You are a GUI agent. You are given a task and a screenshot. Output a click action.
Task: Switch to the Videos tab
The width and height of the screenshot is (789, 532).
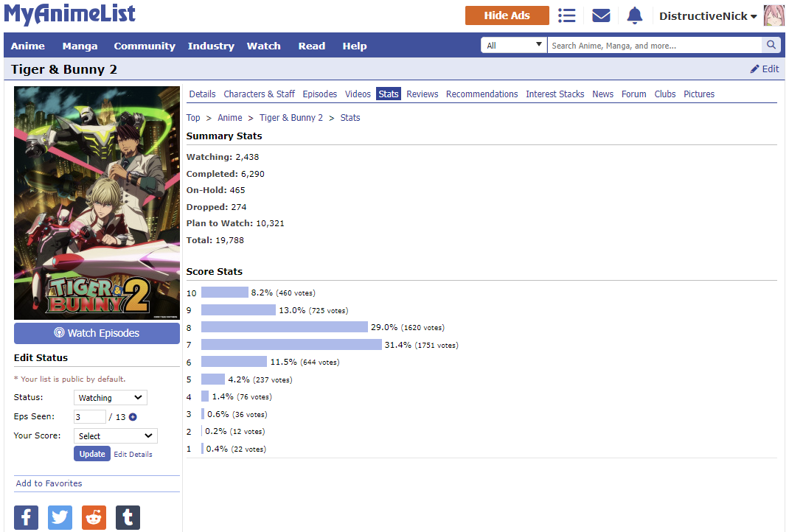point(358,94)
